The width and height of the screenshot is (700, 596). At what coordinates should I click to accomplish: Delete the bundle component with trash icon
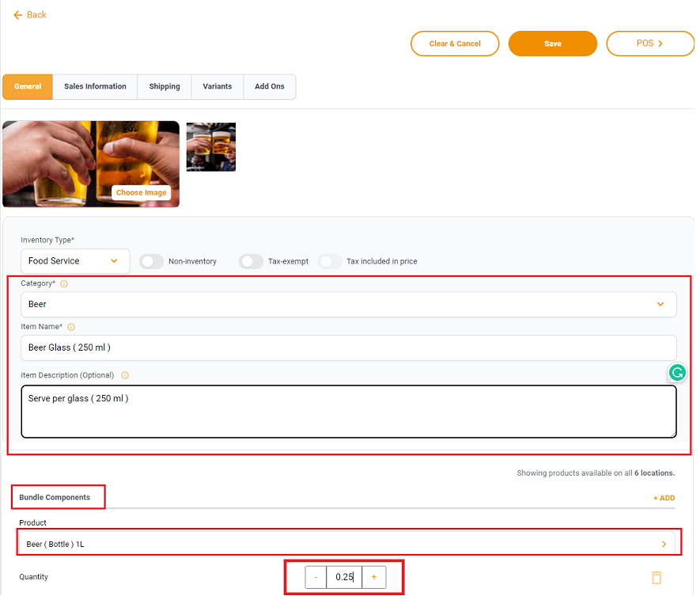pos(656,578)
